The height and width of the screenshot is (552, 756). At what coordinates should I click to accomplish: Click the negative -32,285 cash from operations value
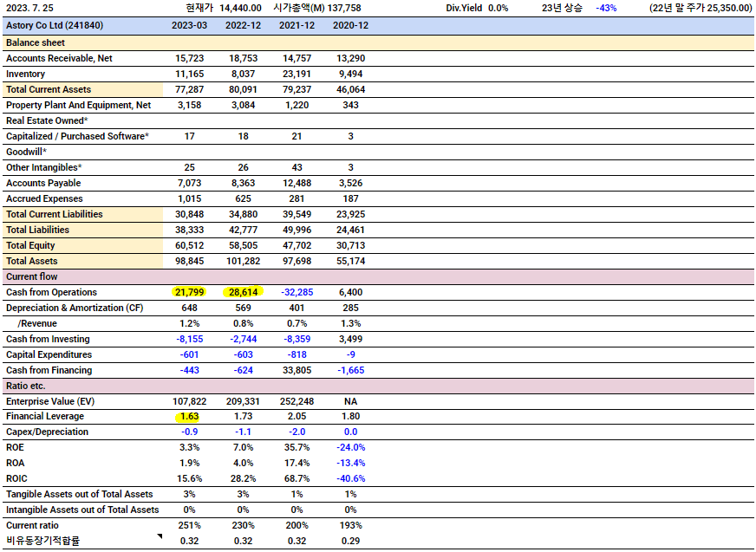(297, 293)
